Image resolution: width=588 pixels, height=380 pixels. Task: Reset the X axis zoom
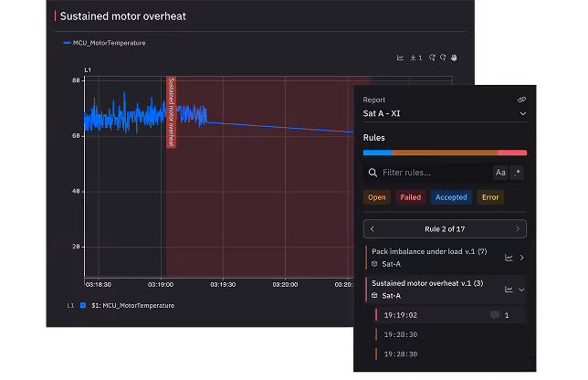coord(433,58)
